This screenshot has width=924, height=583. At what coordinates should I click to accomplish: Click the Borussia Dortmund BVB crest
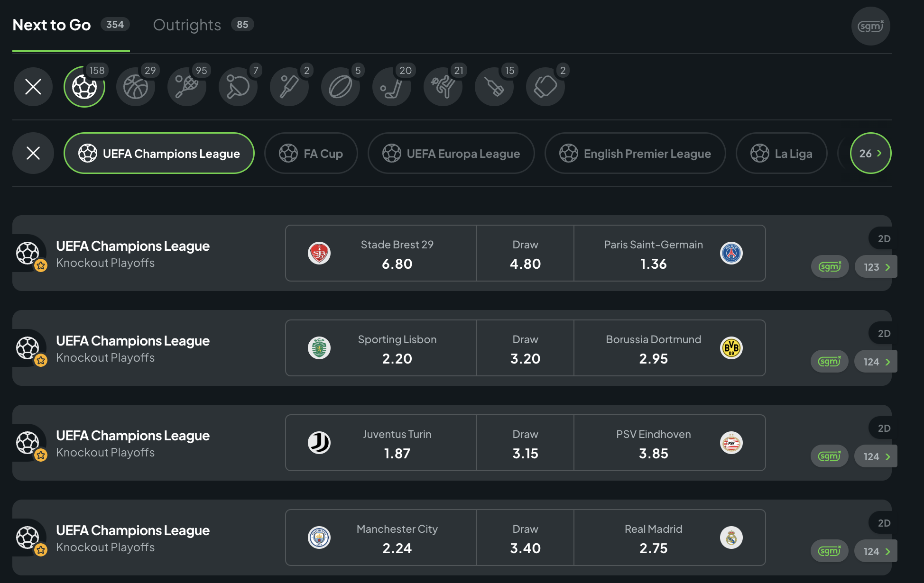[x=731, y=348]
